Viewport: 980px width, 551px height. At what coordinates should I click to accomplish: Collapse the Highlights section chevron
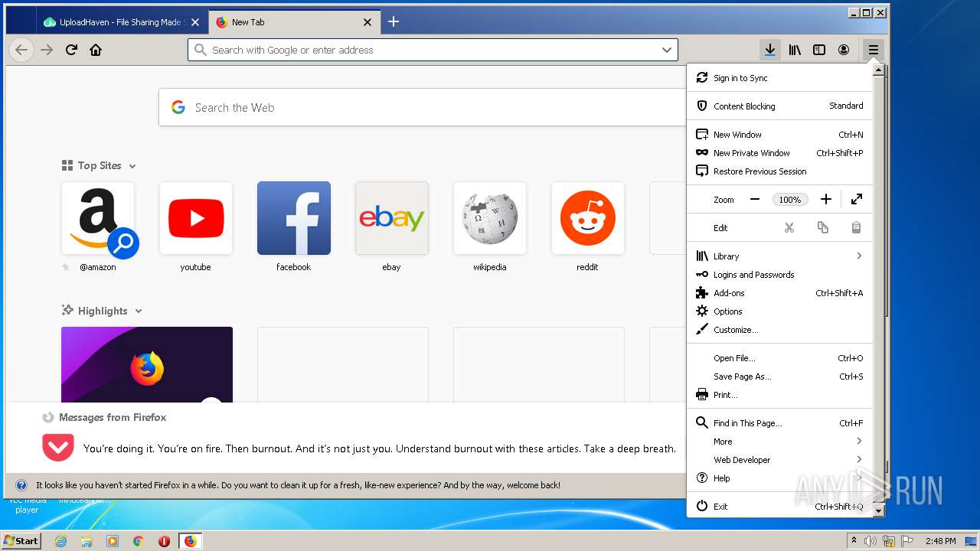coord(139,311)
